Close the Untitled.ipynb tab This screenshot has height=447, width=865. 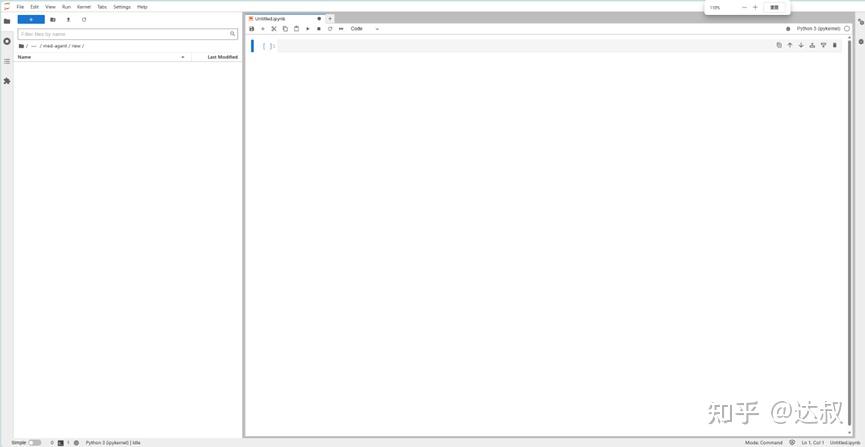click(319, 19)
